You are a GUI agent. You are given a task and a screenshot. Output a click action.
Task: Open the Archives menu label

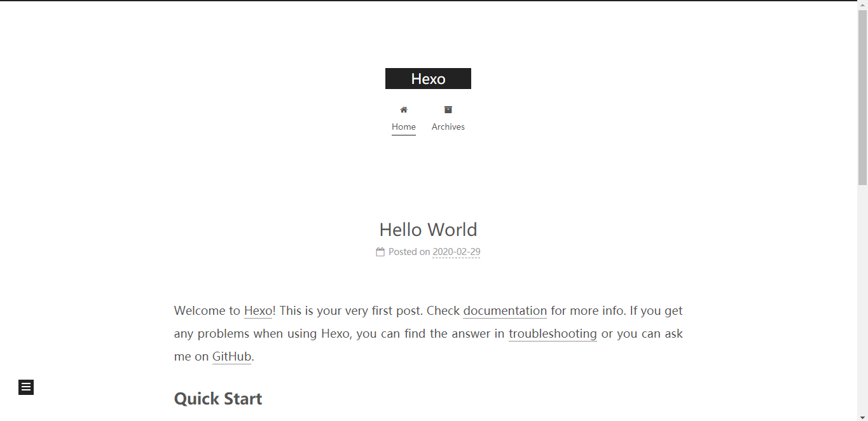448,127
